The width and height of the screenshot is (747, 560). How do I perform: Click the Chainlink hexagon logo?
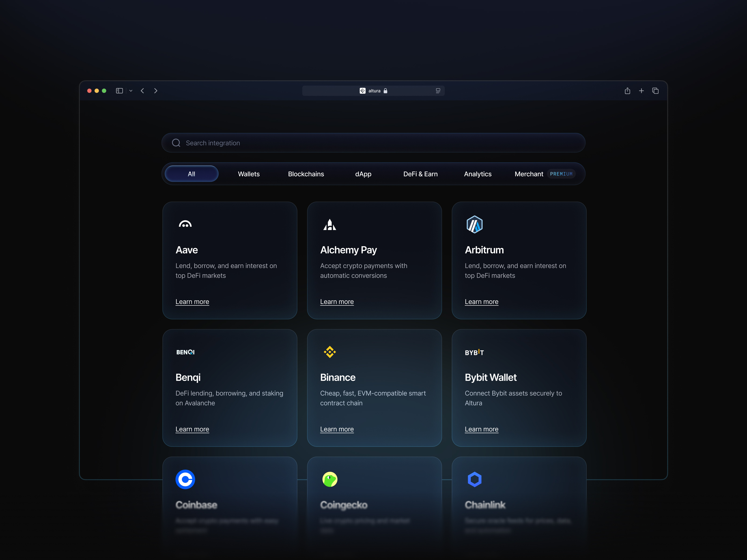pyautogui.click(x=475, y=479)
